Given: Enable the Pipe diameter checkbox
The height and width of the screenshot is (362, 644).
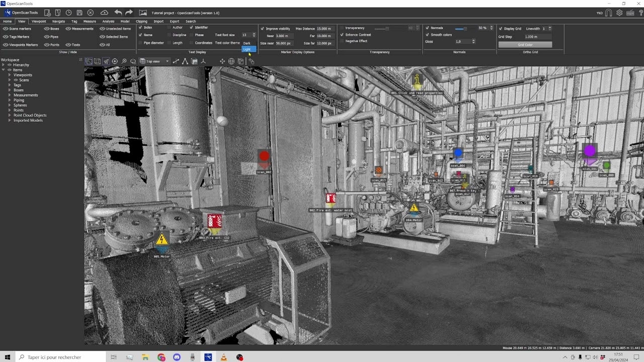Looking at the screenshot, I should coord(140,43).
